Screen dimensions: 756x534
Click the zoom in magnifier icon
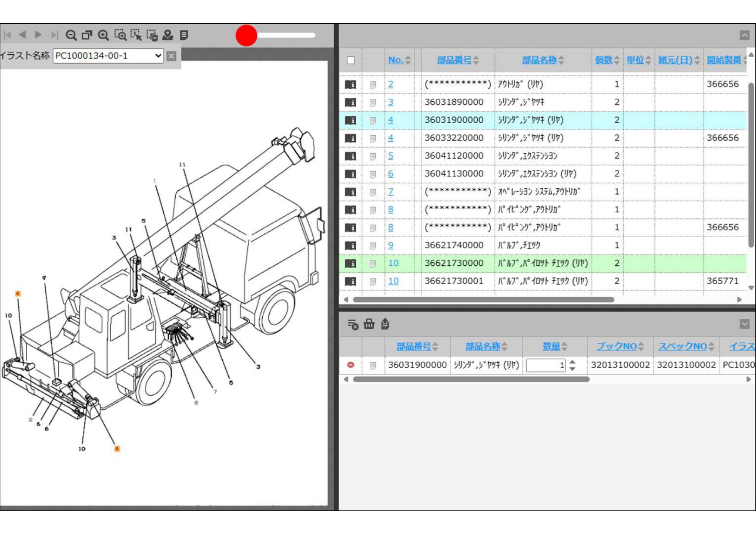click(103, 35)
